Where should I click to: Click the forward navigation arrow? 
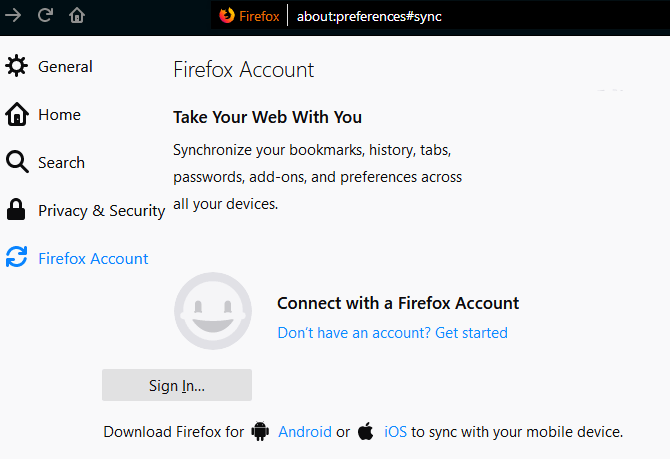coord(14,16)
